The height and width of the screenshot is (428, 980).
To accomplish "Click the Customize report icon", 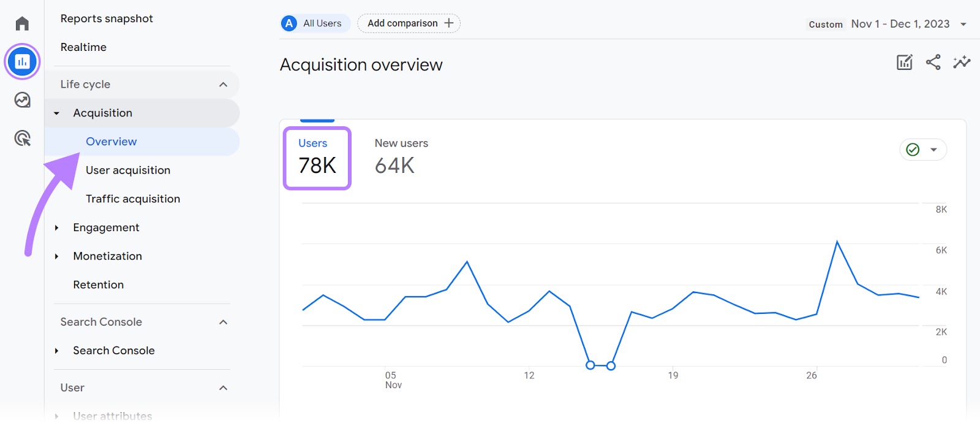I will (x=904, y=62).
